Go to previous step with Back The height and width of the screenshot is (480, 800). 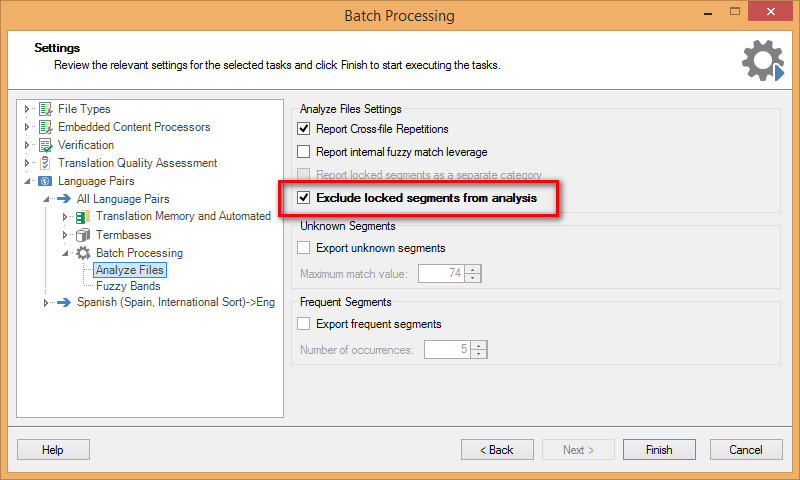tap(497, 450)
